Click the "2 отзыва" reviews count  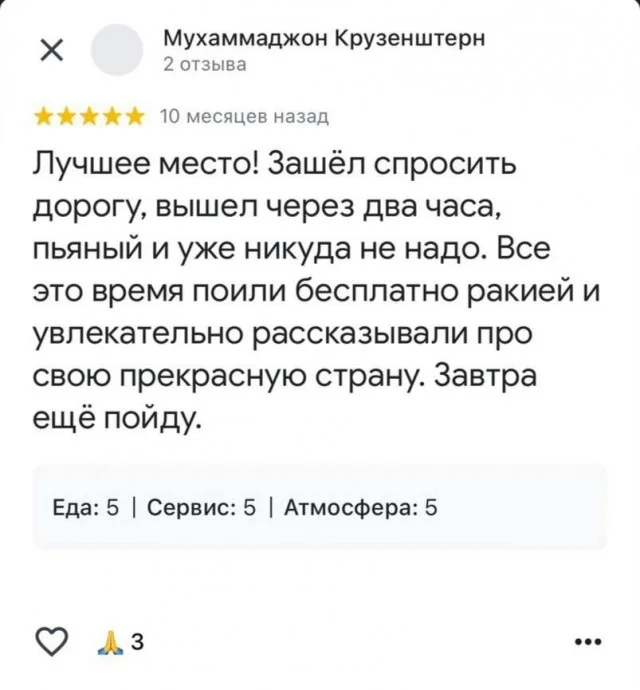[204, 65]
